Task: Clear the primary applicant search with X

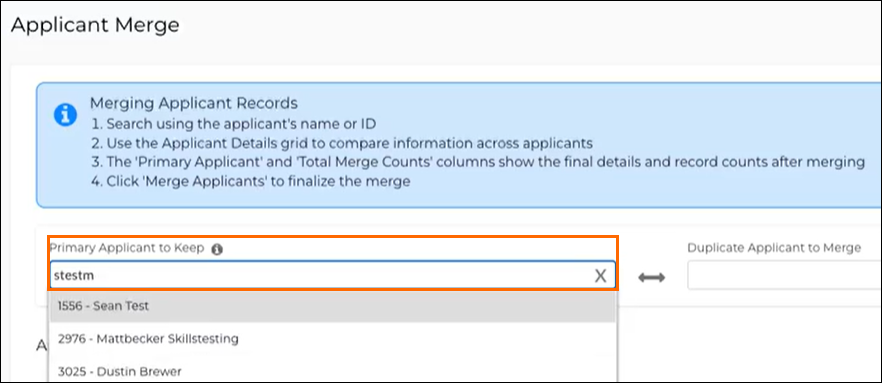Action: click(600, 276)
